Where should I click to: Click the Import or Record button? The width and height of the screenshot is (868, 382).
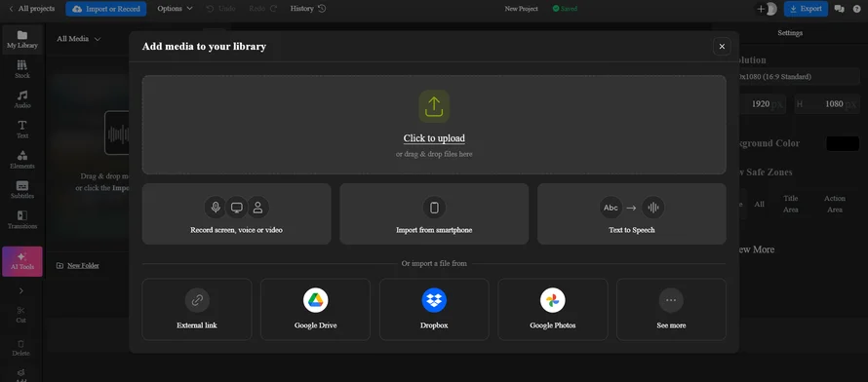coord(105,9)
